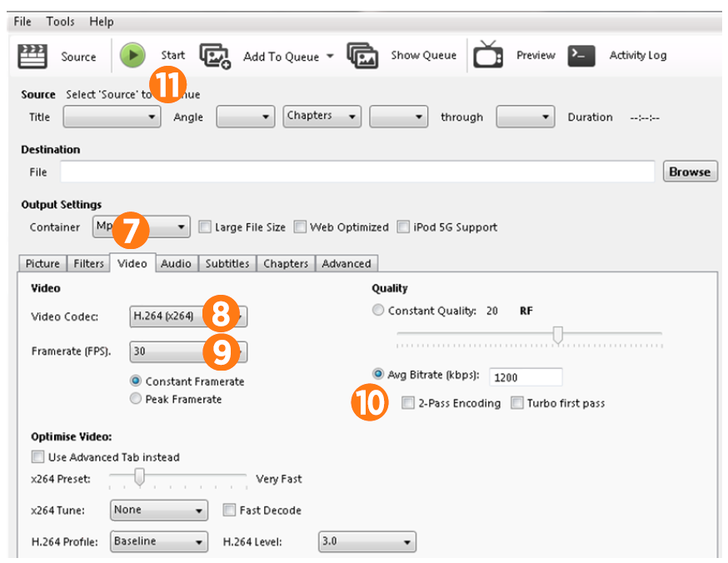Switch to the Audio tab
The height and width of the screenshot is (563, 728).
(176, 263)
